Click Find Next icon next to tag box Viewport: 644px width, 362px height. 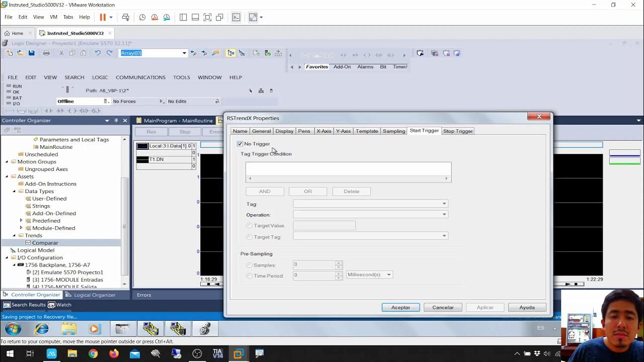click(204, 53)
